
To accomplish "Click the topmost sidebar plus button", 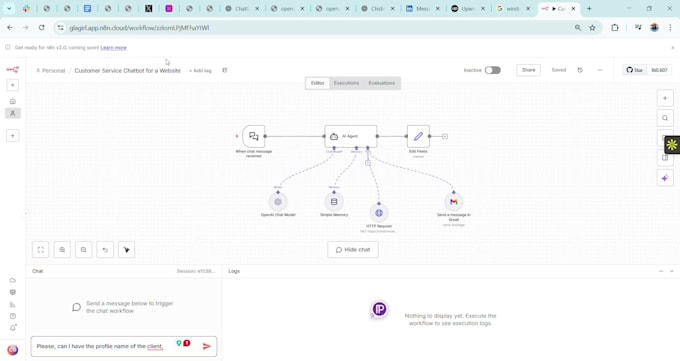I will point(13,85).
